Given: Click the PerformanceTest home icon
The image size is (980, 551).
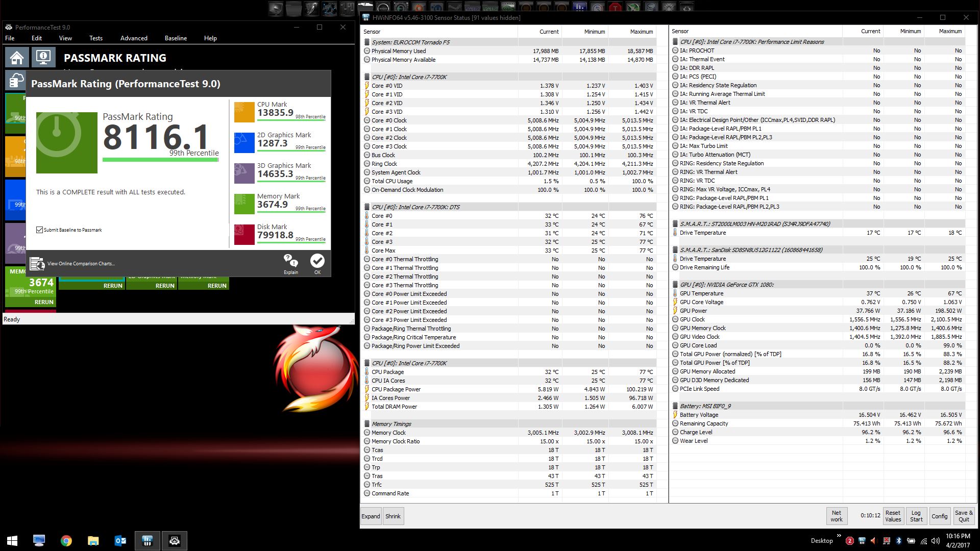Looking at the screenshot, I should [17, 58].
